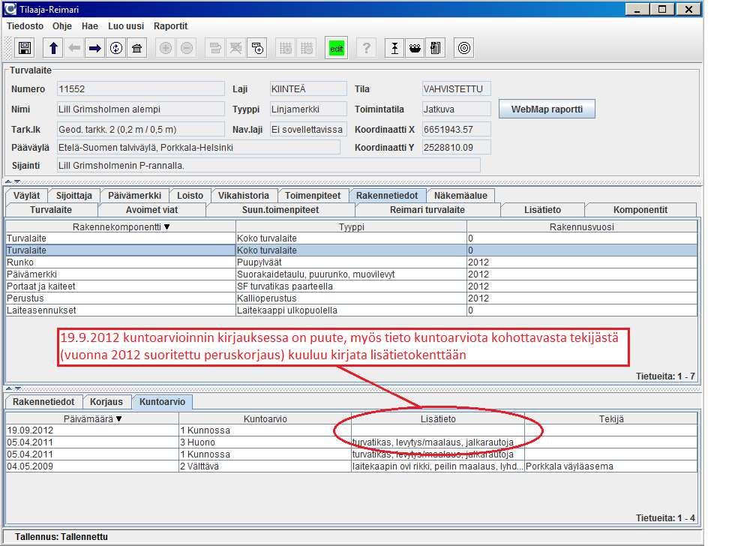Click the house-shaped home icon

pos(137,48)
